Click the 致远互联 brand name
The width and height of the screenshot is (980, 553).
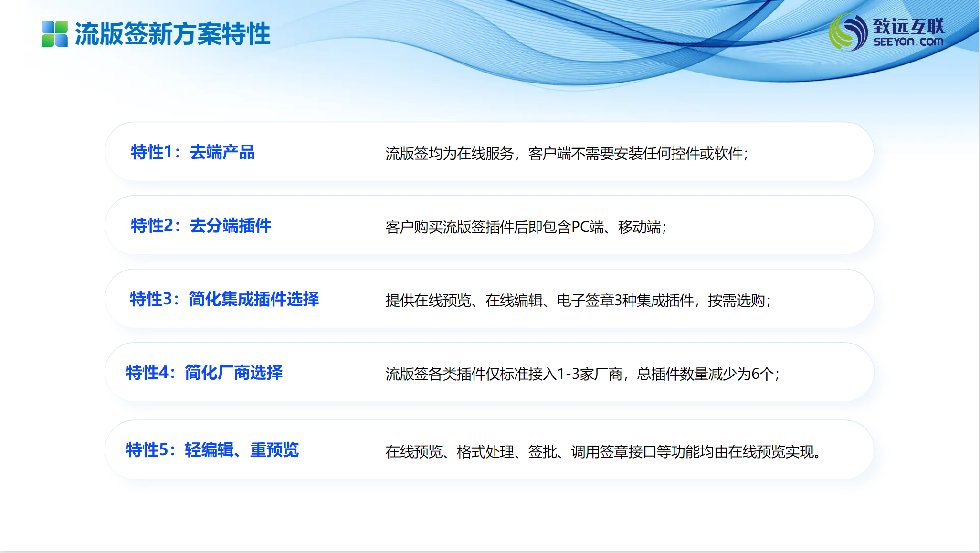pos(908,26)
